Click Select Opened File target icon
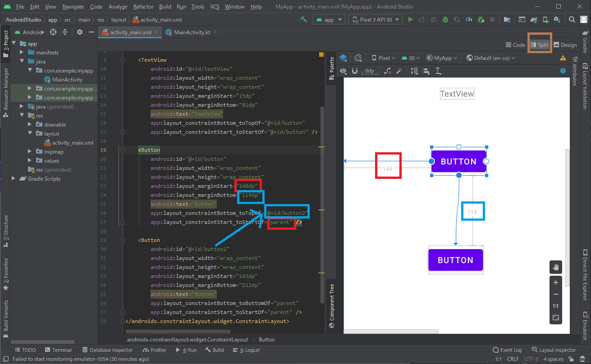The image size is (591, 364). pos(53,32)
